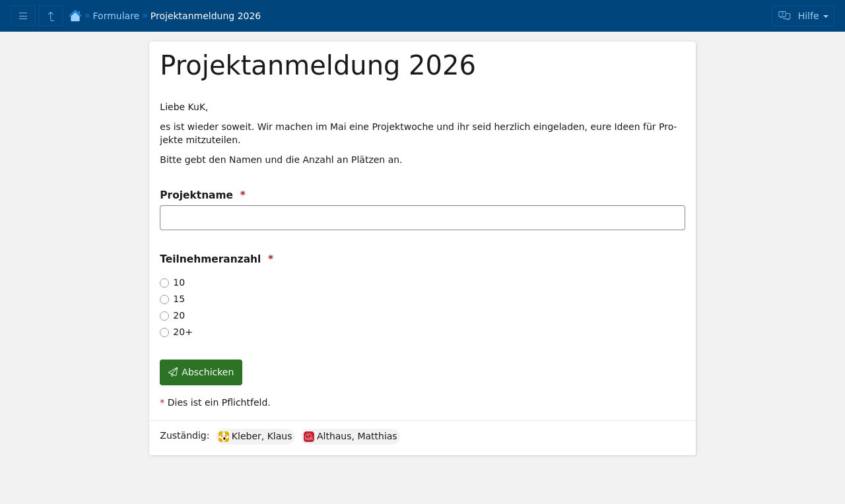Click the up-arrow navigation icon

click(51, 16)
